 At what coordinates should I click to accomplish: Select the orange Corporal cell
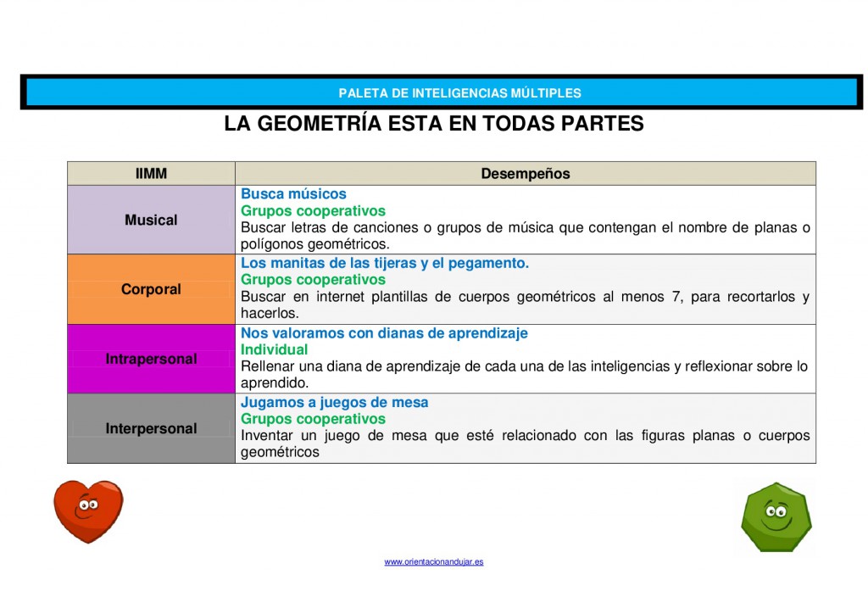(151, 289)
